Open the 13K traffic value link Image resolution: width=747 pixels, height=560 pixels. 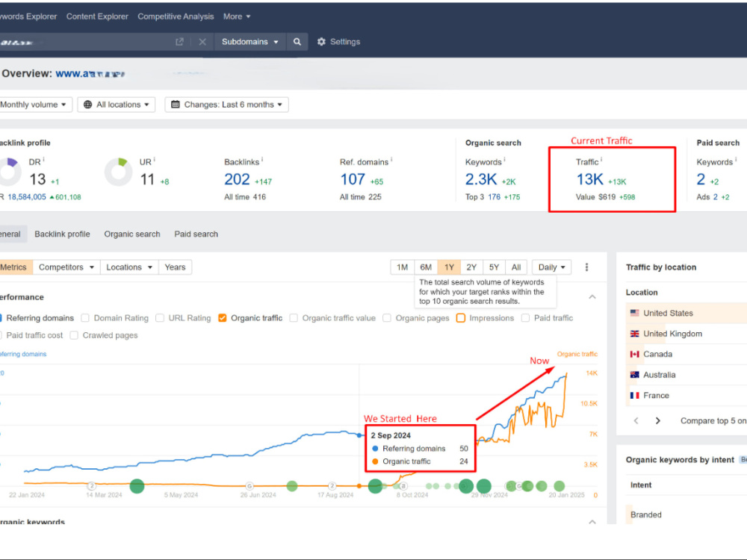click(x=590, y=179)
